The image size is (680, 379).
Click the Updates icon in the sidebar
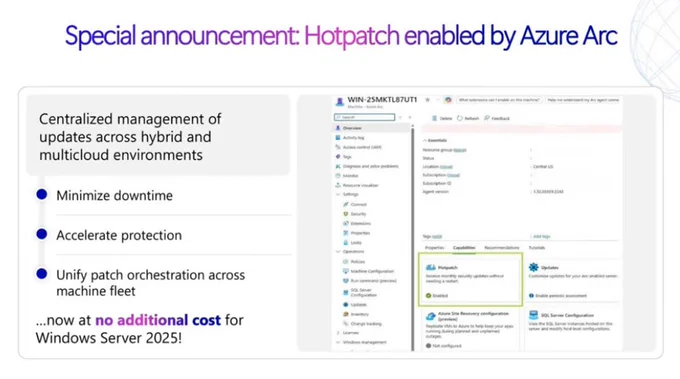pos(346,304)
